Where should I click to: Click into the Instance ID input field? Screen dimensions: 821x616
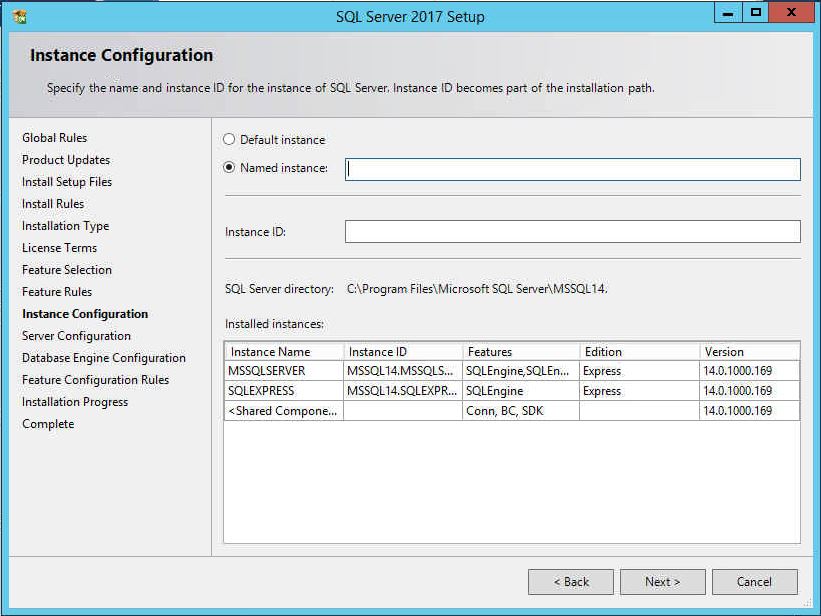pyautogui.click(x=572, y=232)
